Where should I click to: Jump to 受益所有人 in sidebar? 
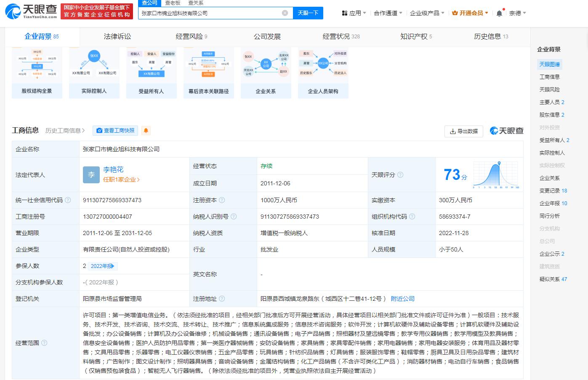coord(554,140)
